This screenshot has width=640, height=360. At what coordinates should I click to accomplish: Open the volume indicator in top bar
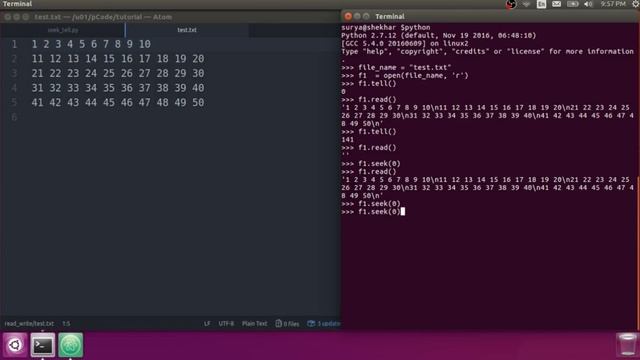588,4
